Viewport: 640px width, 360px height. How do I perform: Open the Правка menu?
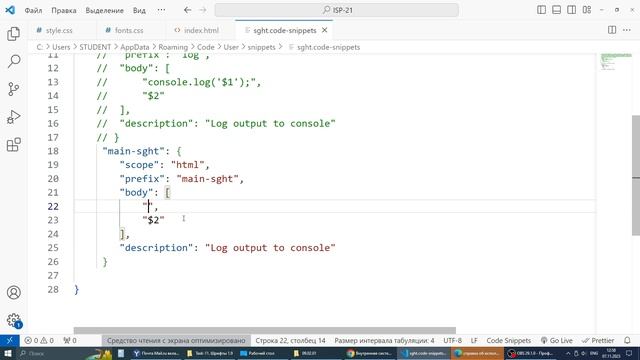[x=64, y=10]
